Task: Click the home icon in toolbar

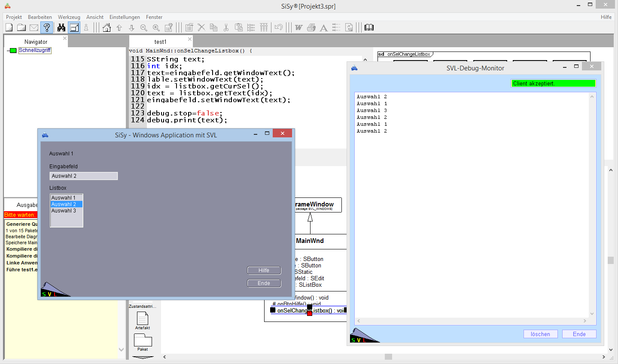Action: 107,27
